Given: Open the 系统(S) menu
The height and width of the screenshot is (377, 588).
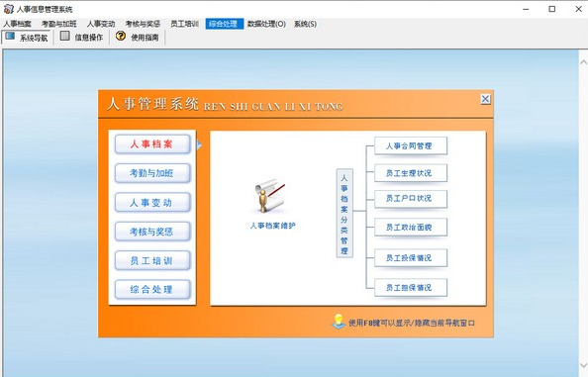Looking at the screenshot, I should click(x=305, y=24).
